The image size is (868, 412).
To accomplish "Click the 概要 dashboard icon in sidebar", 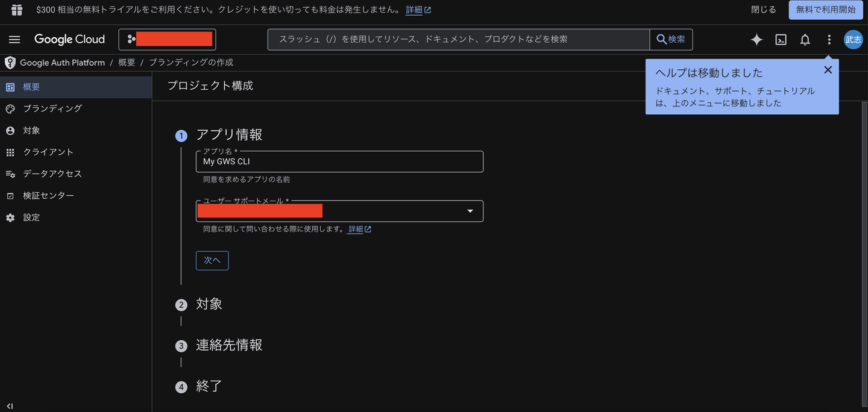I will click(10, 87).
